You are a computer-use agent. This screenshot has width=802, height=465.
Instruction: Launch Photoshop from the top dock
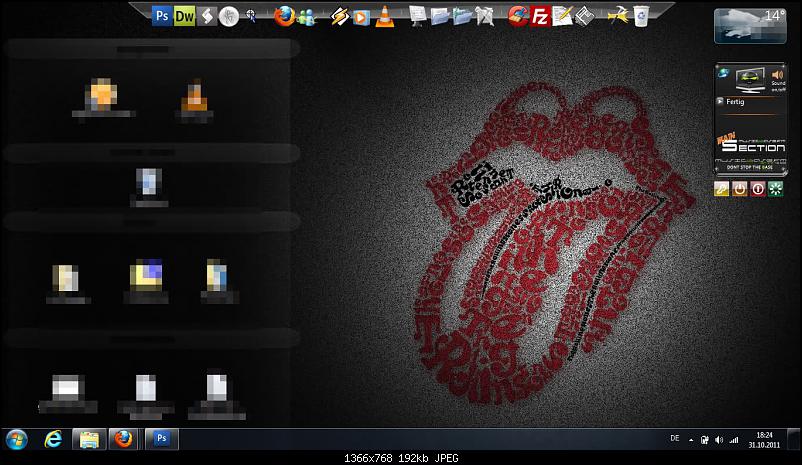162,16
